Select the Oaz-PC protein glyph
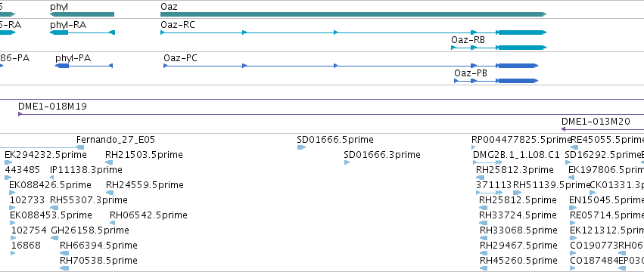The width and height of the screenshot is (644, 272). [x=350, y=66]
